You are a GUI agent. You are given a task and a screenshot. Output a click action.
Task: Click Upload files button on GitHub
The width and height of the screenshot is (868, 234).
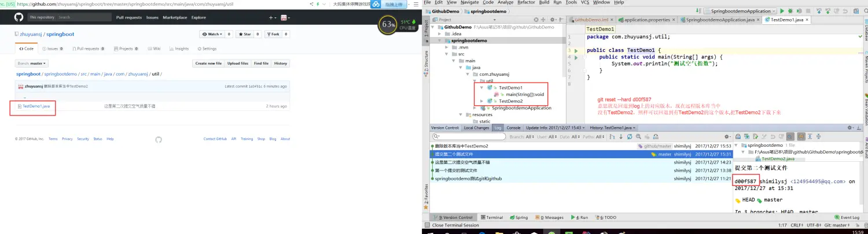click(x=238, y=64)
